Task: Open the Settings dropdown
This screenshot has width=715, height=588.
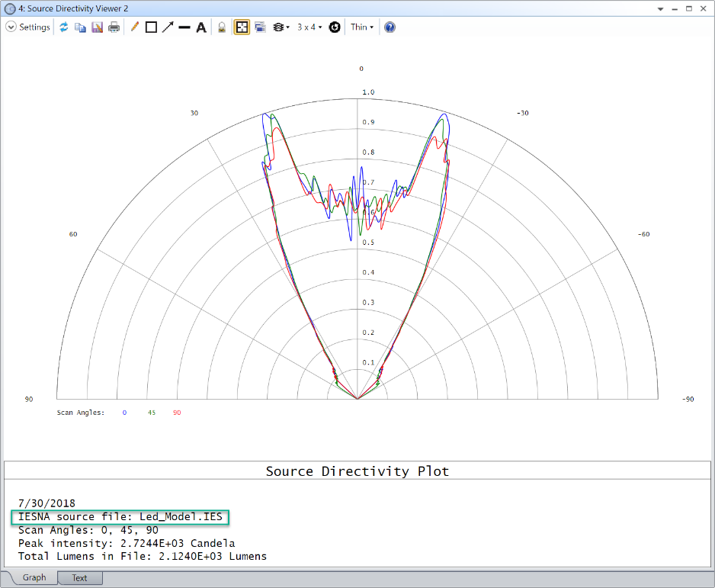Action: pos(27,27)
